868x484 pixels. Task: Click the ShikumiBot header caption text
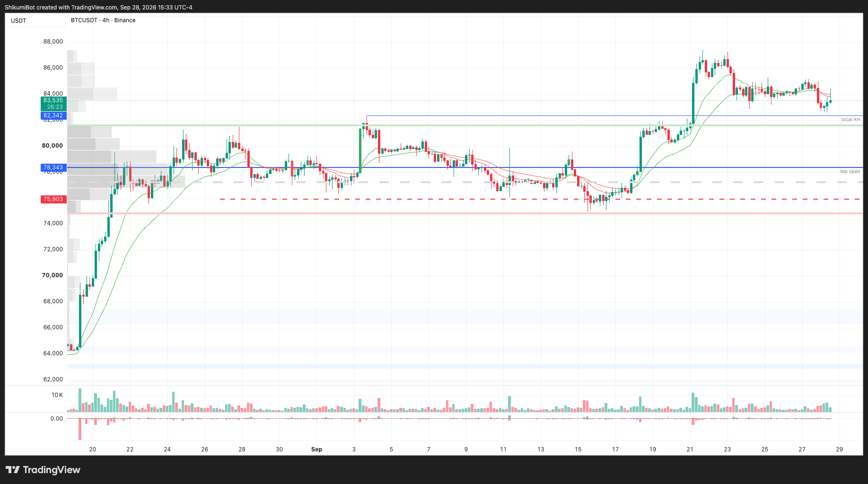tap(98, 7)
